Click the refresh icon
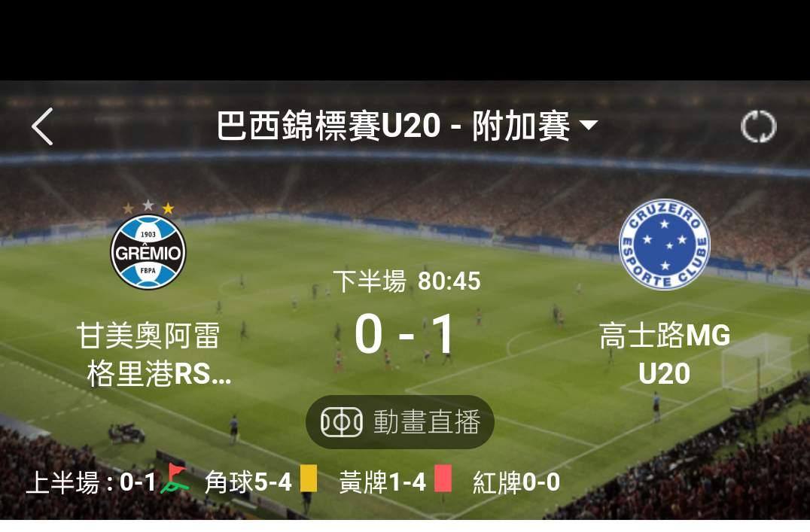 point(758,126)
